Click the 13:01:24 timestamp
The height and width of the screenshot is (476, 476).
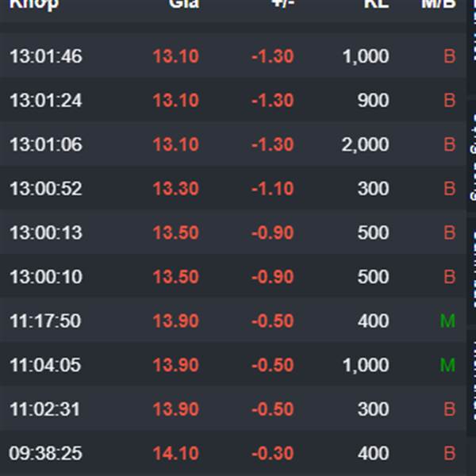pos(46,100)
